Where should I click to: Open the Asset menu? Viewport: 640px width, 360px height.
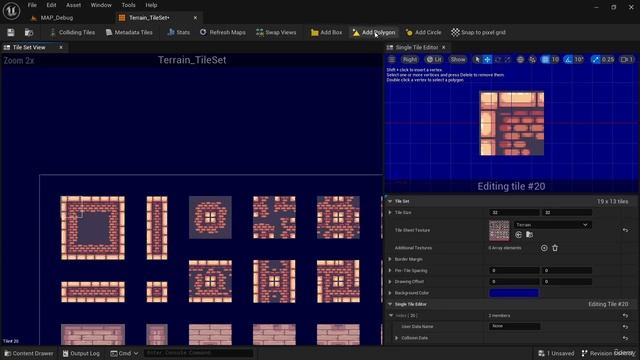click(x=73, y=5)
